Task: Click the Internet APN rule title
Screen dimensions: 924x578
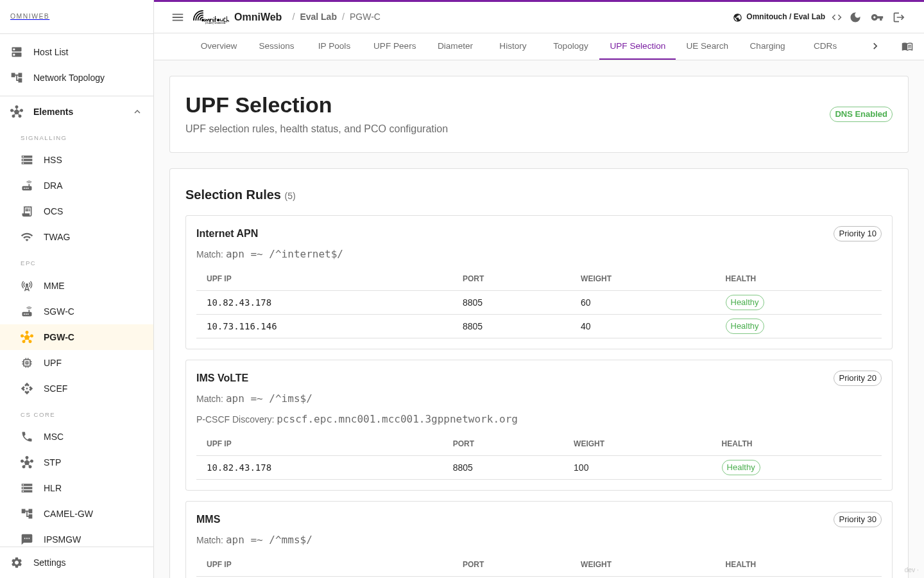Action: (227, 234)
